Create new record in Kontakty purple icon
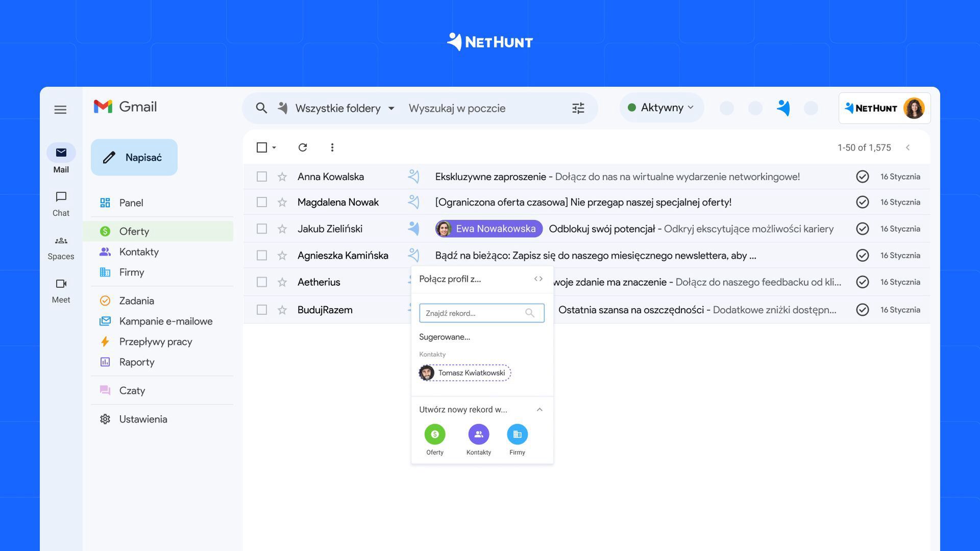Viewport: 980px width, 551px height. click(x=479, y=435)
